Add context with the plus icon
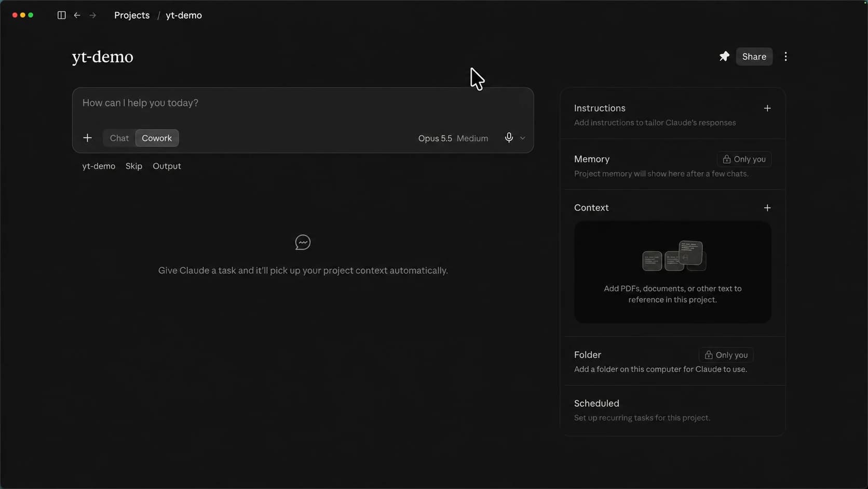The width and height of the screenshot is (868, 489). tap(767, 207)
